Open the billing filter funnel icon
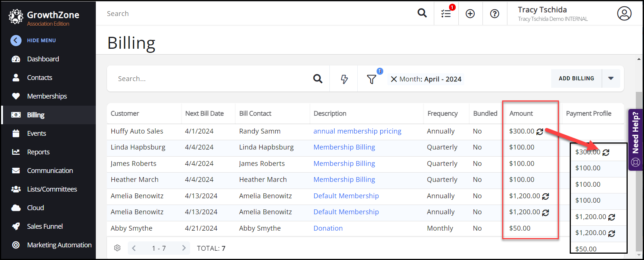 371,79
